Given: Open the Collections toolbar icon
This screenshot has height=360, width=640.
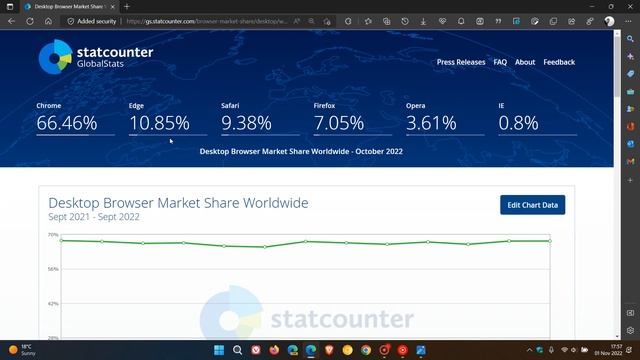Looking at the screenshot, I should (x=386, y=21).
